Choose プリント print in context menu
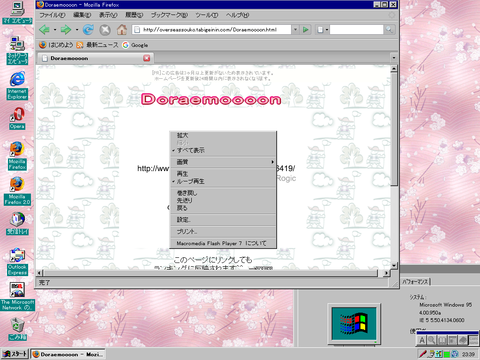This screenshot has width=480, height=360. pos(223,231)
